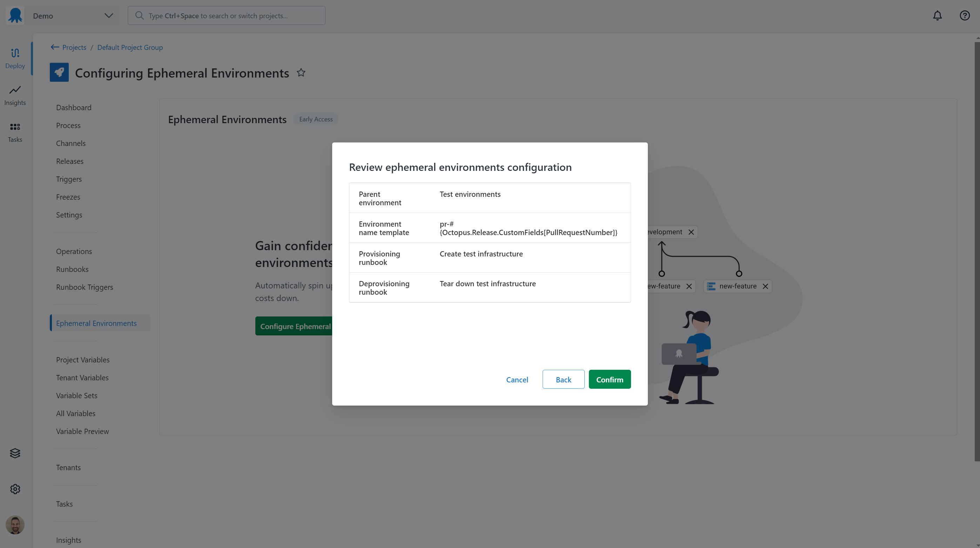Click the 'Deprovisioning runbook' label
This screenshot has width=980, height=548.
click(384, 288)
